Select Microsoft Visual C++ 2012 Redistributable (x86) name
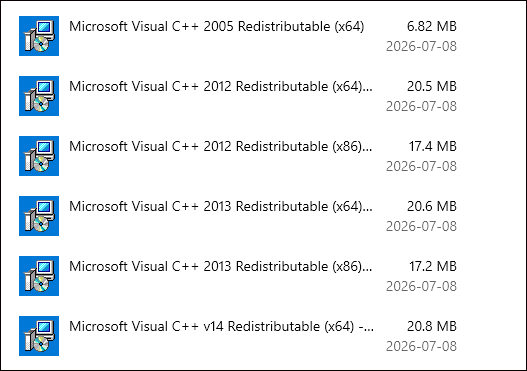 click(221, 147)
